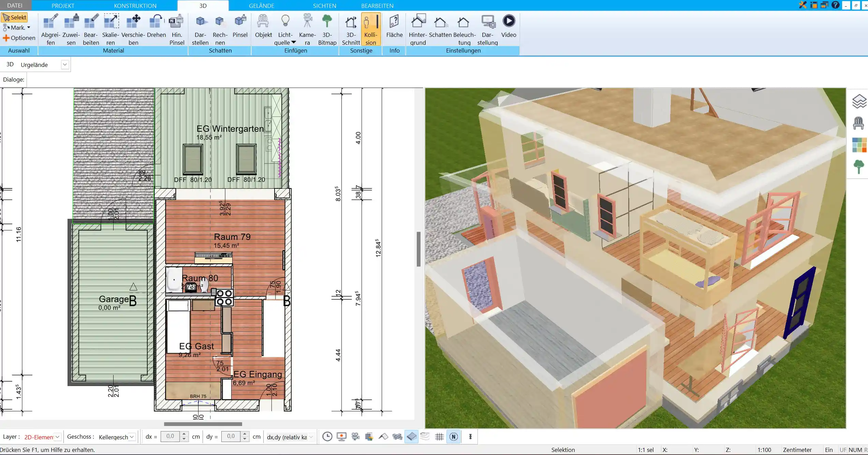Click the layered windows icon in bottom toolbar
Viewport: 868px width, 455px height.
click(369, 437)
